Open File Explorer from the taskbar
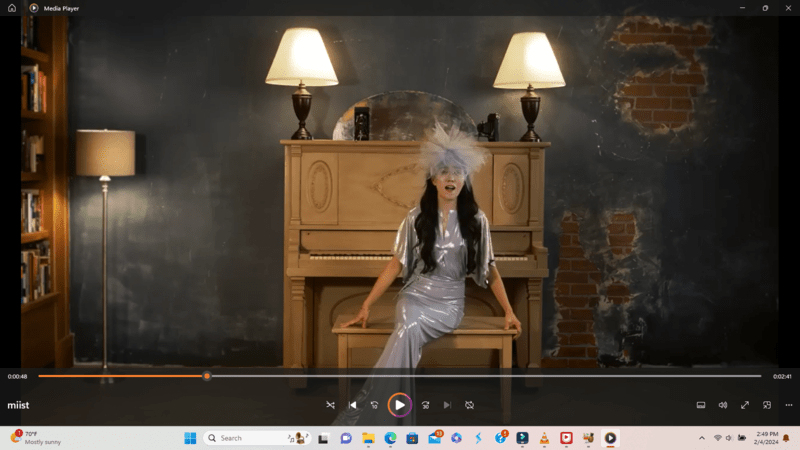Image resolution: width=800 pixels, height=450 pixels. coord(368,438)
